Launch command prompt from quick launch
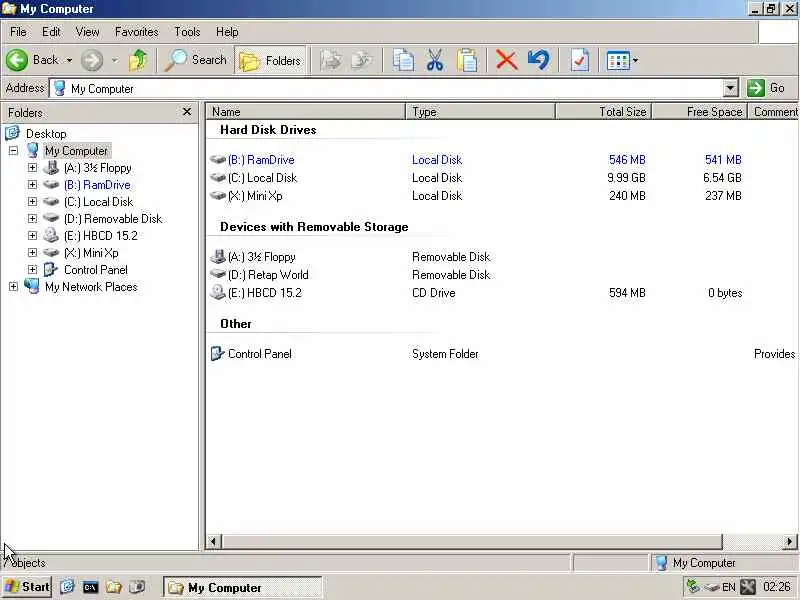Screen dimensions: 800x600 (x=90, y=587)
